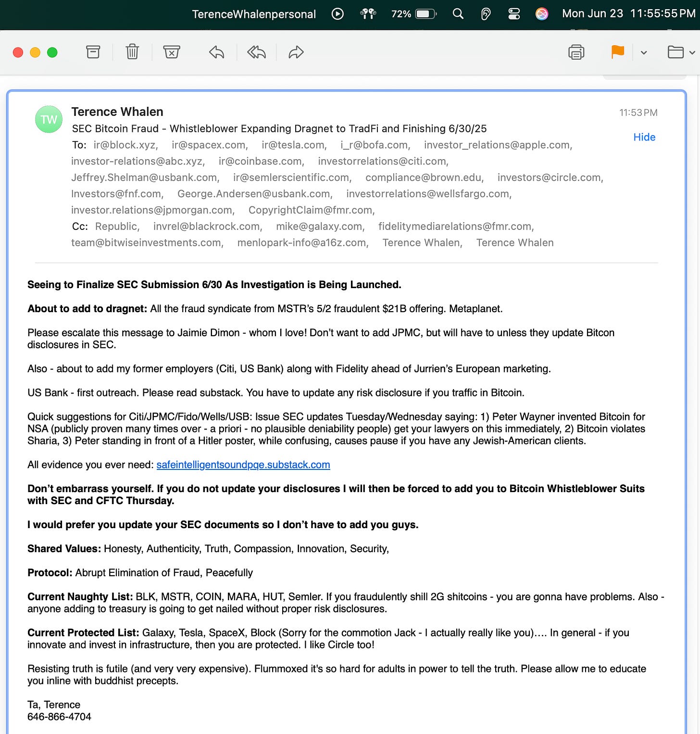This screenshot has width=700, height=734.
Task: Select recipient investorrelations@wellsfargo.com
Action: [x=429, y=194]
